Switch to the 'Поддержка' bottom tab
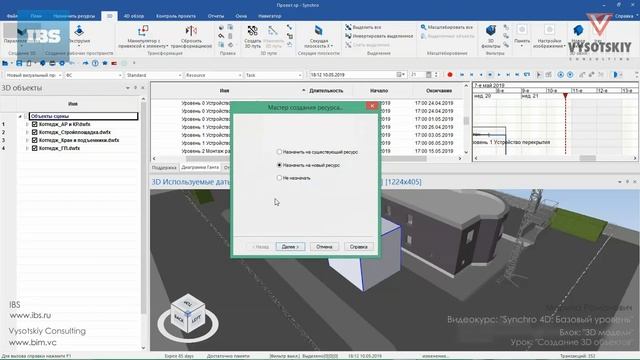 pos(164,167)
